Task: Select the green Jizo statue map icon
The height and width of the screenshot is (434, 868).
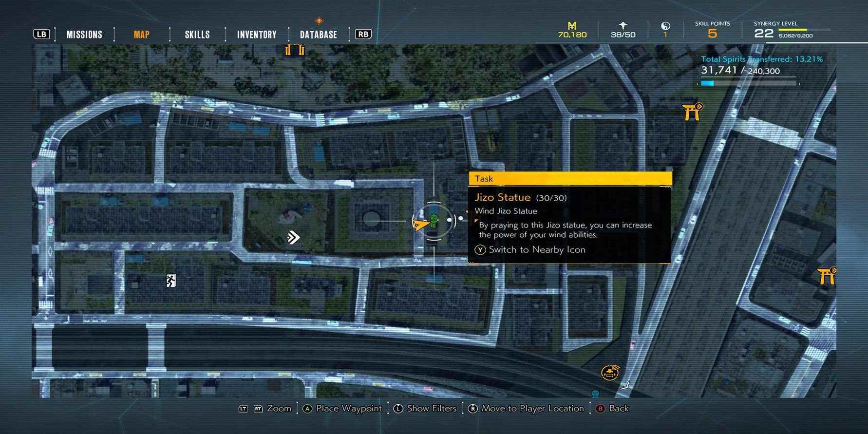Action: pyautogui.click(x=434, y=221)
